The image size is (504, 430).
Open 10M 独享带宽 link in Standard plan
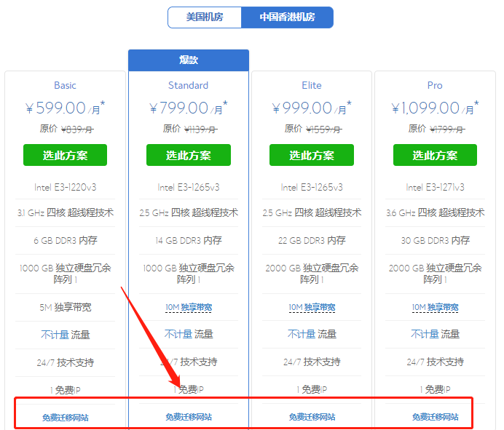(189, 307)
